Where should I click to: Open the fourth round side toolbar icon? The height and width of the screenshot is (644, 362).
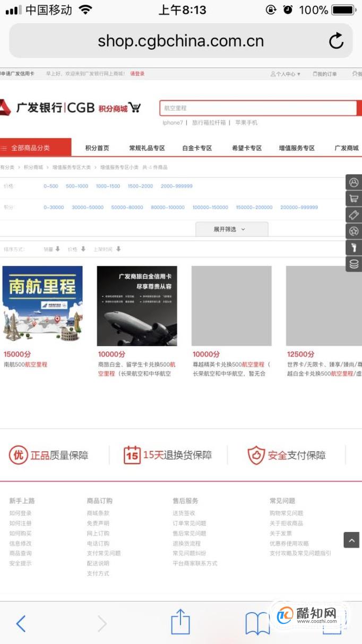click(x=354, y=231)
